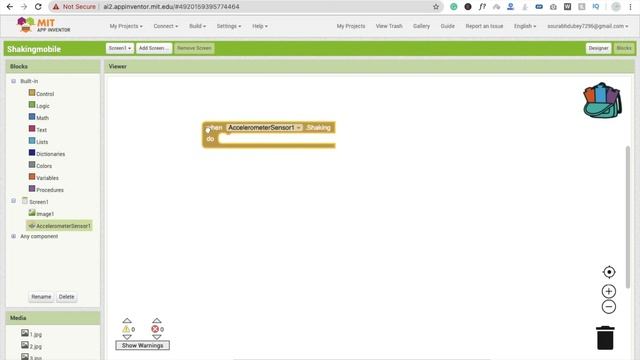The height and width of the screenshot is (360, 640).
Task: Switch to the Blocks view
Action: (624, 48)
